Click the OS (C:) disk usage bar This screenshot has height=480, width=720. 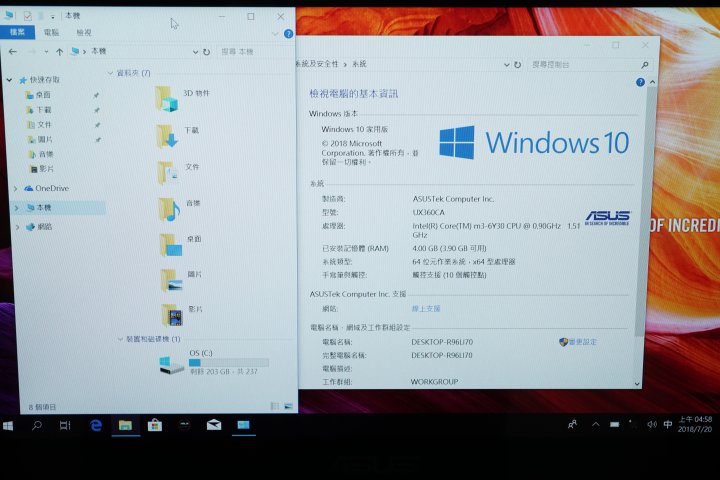229,362
